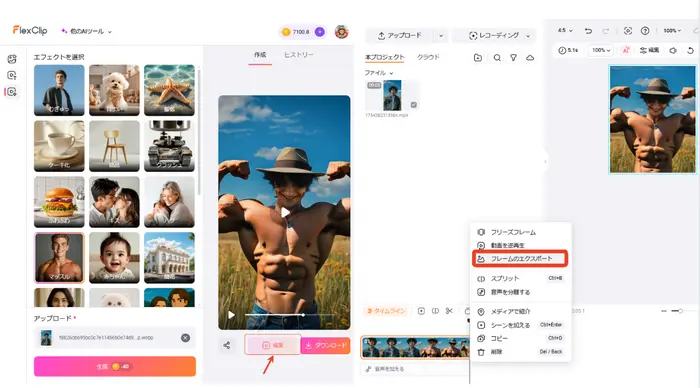Expand the arrow beside アップロード button
The image size is (700, 388).
[x=441, y=35]
